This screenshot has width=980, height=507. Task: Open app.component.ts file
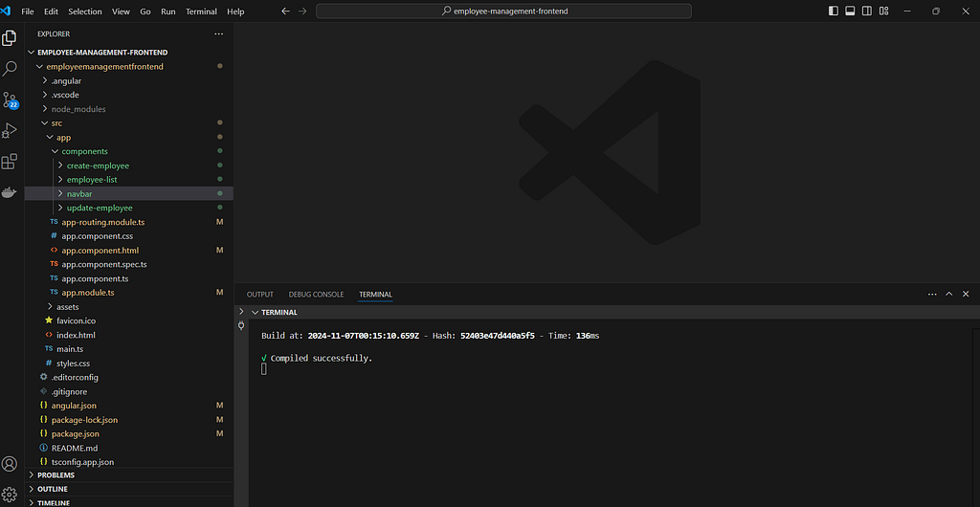[x=129, y=278]
